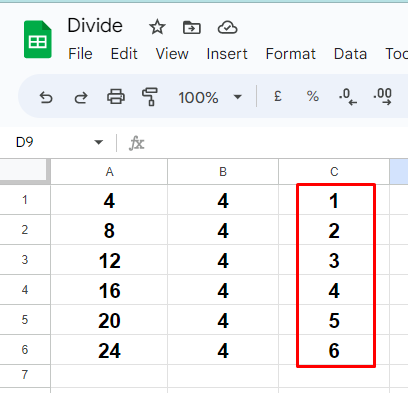This screenshot has width=408, height=393.
Task: Format as currency with pound icon
Action: point(278,97)
